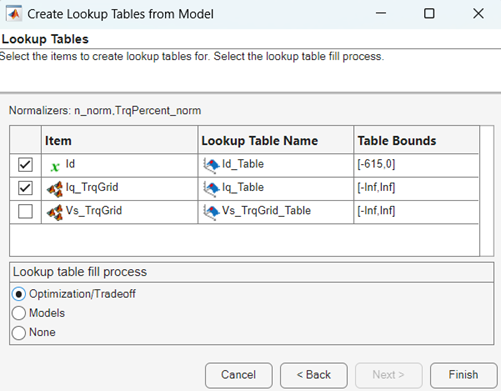Cancel the lookup table wizard

tap(239, 375)
